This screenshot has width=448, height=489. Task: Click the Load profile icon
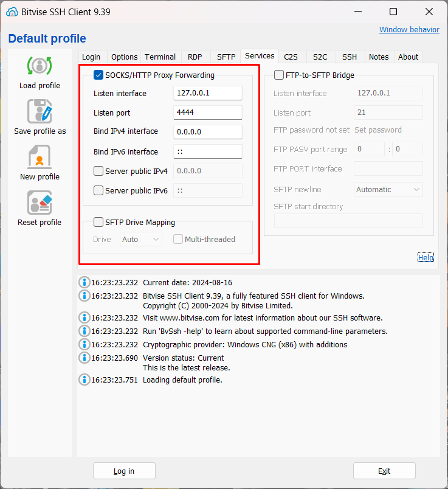[40, 66]
